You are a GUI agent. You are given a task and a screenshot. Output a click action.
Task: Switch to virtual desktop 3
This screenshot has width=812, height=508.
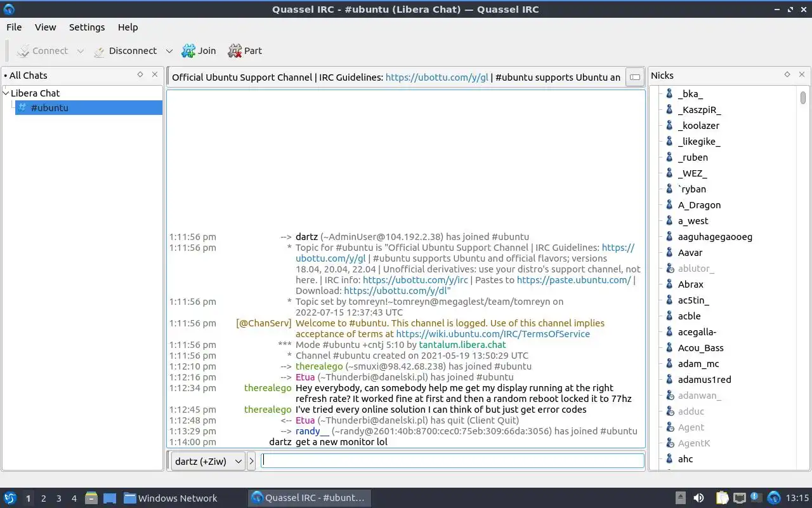(58, 498)
